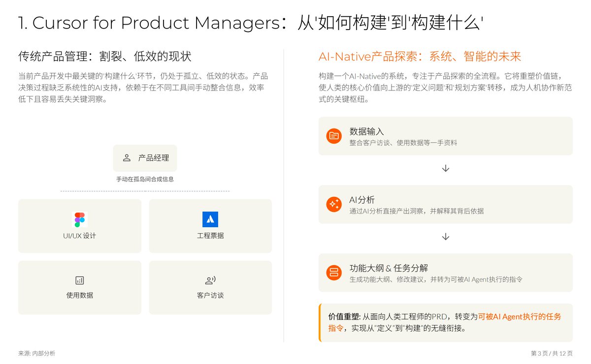
Task: Click the orange AI analysis sparkle icon
Action: 334,204
